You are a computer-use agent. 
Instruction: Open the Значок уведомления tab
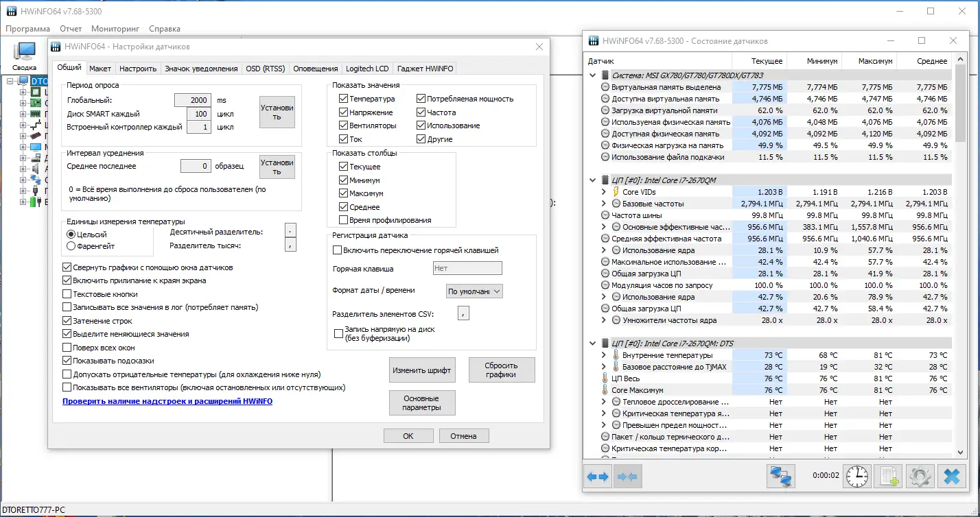click(201, 69)
